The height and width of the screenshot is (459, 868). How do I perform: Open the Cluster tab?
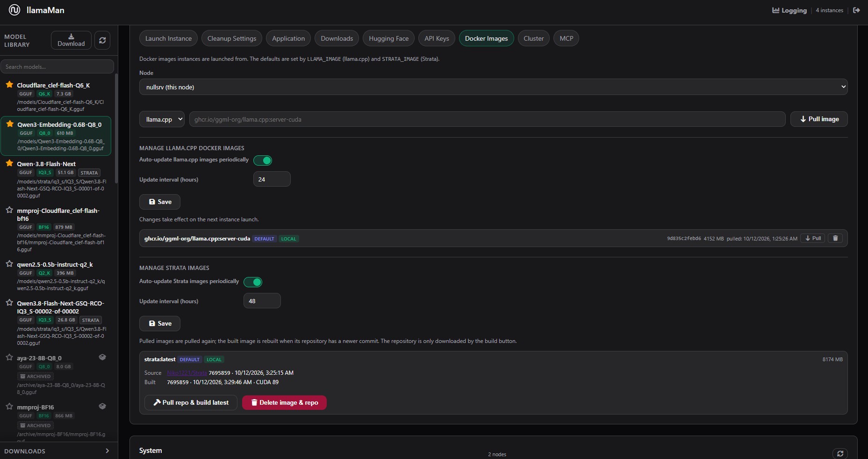534,38
